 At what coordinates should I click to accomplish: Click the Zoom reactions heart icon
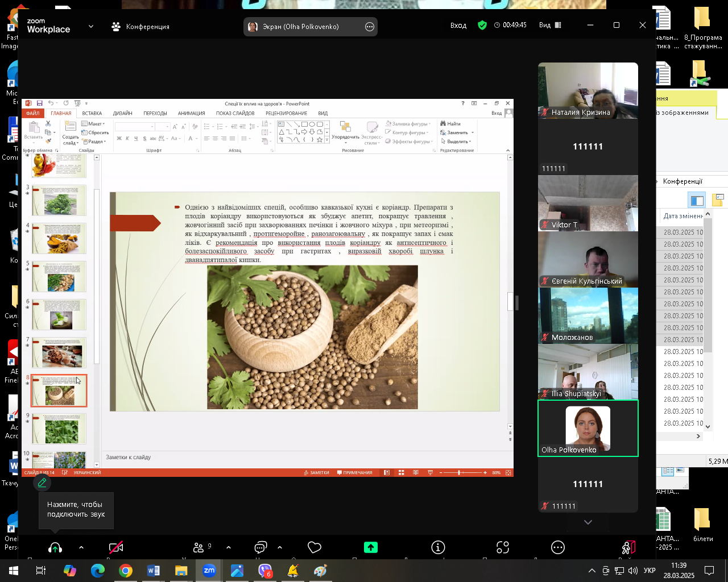(x=315, y=547)
